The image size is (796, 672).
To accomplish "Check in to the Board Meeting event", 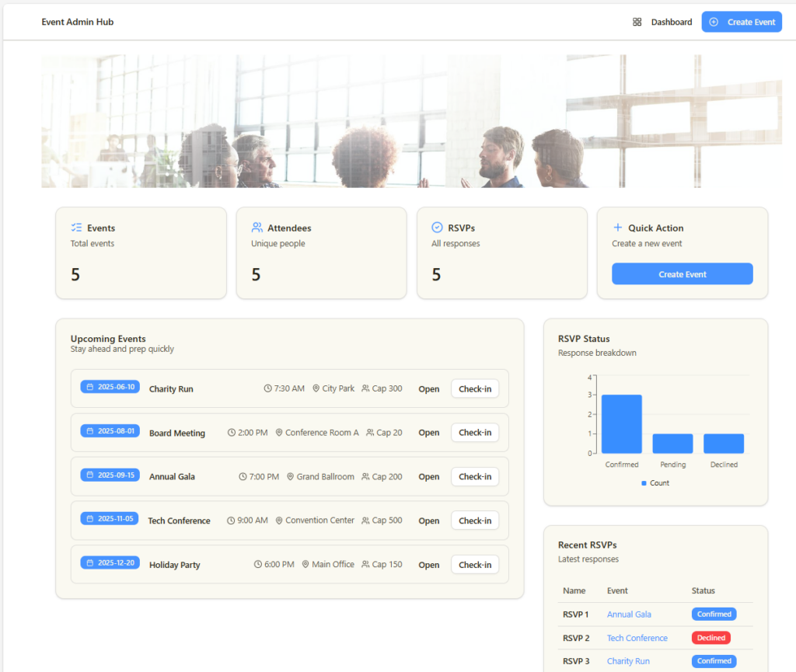I will point(475,433).
